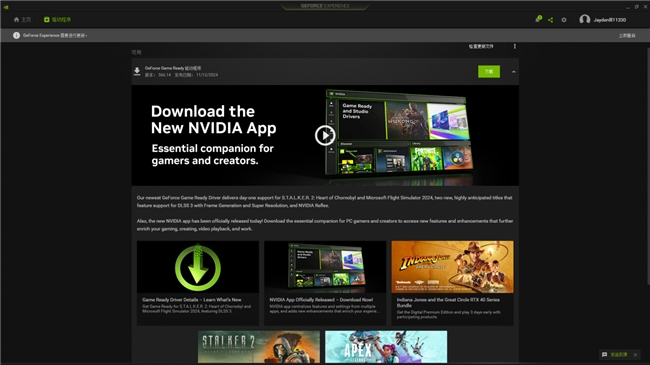Click restart-now link in update banner
The width and height of the screenshot is (650, 365).
point(627,36)
